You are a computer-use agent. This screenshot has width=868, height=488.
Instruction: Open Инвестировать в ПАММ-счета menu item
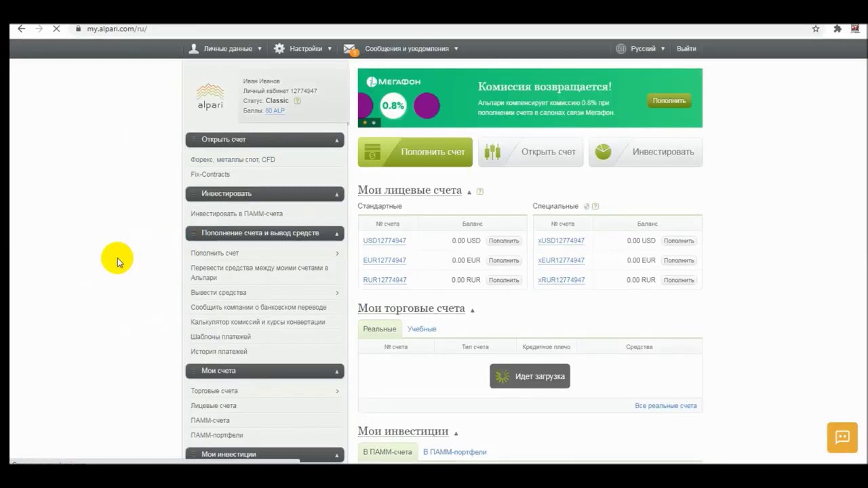237,213
